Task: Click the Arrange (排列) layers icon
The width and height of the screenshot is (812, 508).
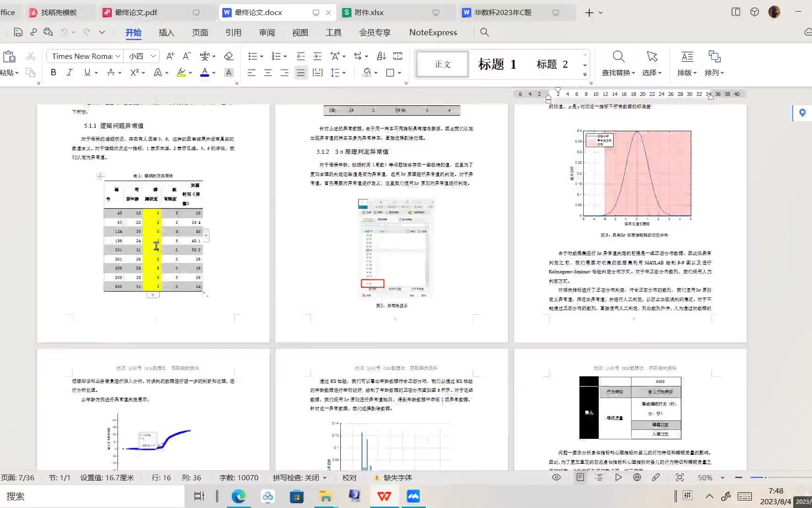Action: [714, 57]
